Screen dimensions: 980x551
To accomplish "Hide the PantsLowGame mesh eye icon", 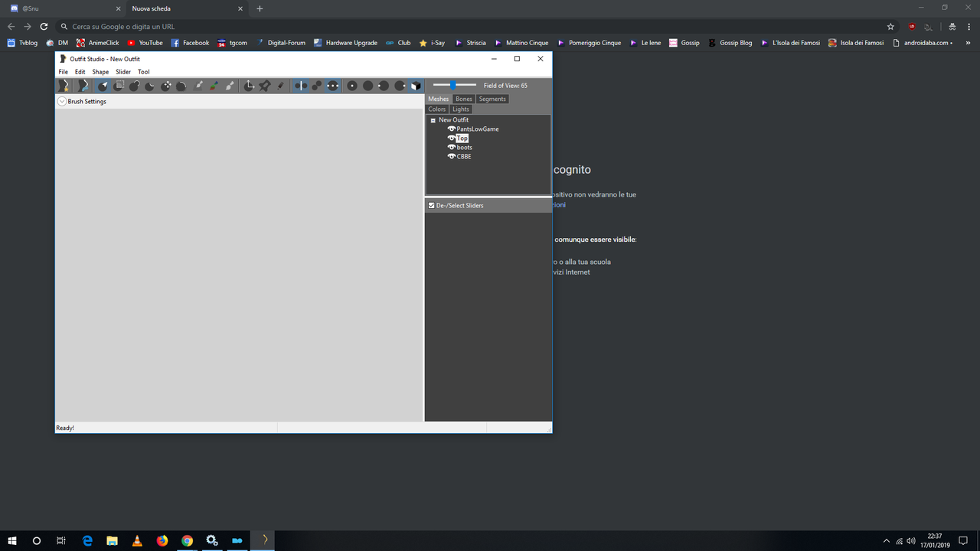I will pos(452,129).
